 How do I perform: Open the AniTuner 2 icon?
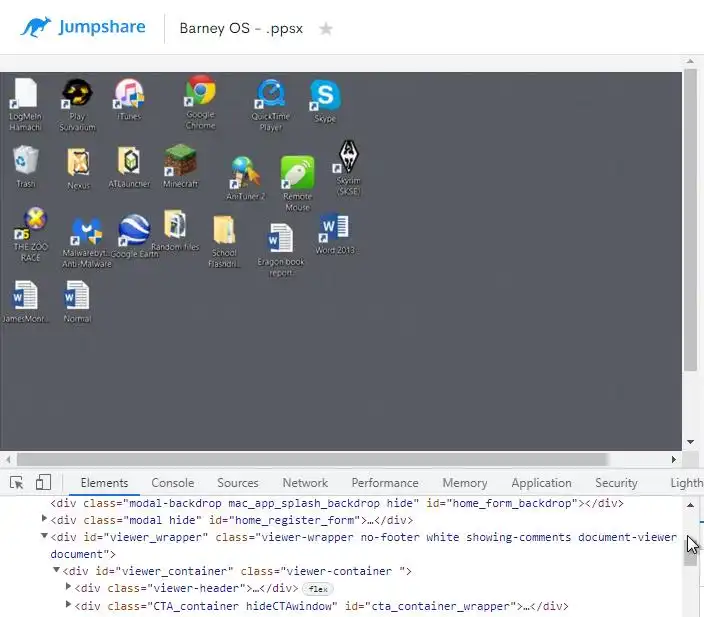point(246,178)
